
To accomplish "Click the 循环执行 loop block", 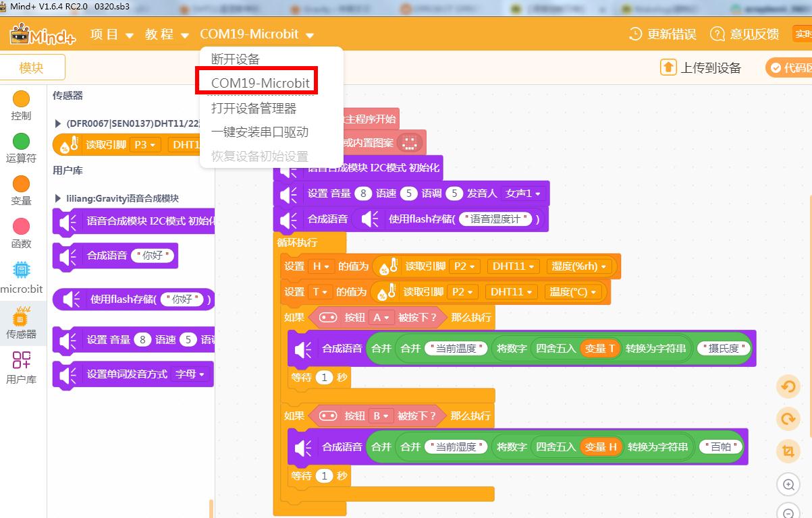I will [297, 242].
